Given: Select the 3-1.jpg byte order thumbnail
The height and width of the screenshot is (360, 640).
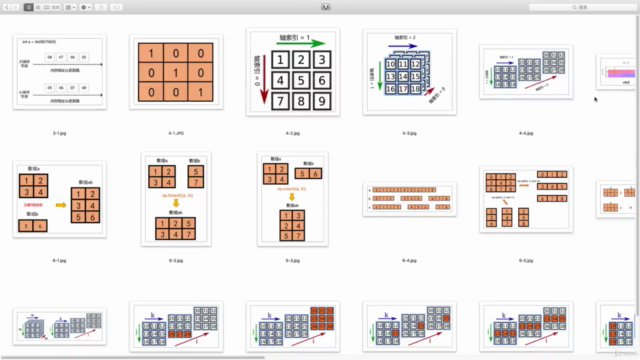Looking at the screenshot, I should [x=60, y=72].
